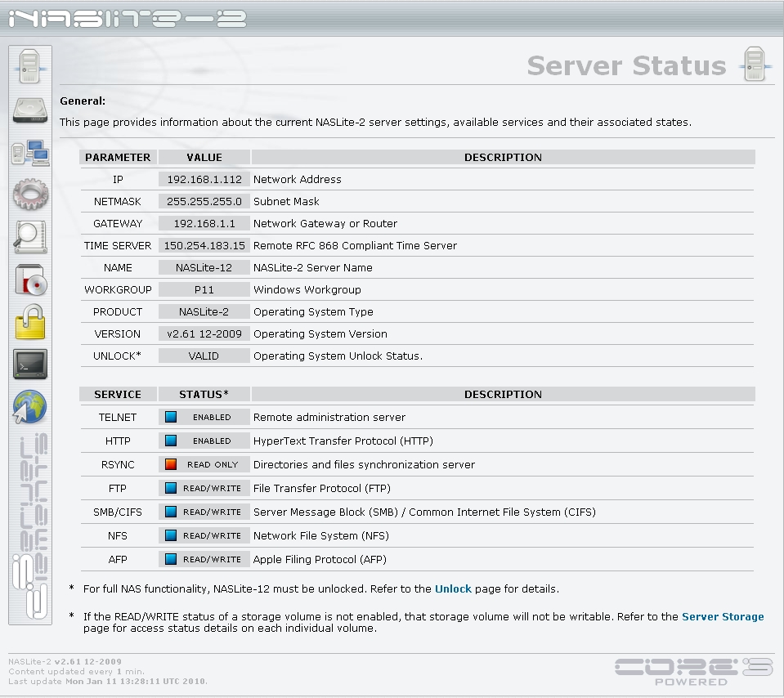784x698 pixels.
Task: Click the TELNET service name
Action: 118,417
